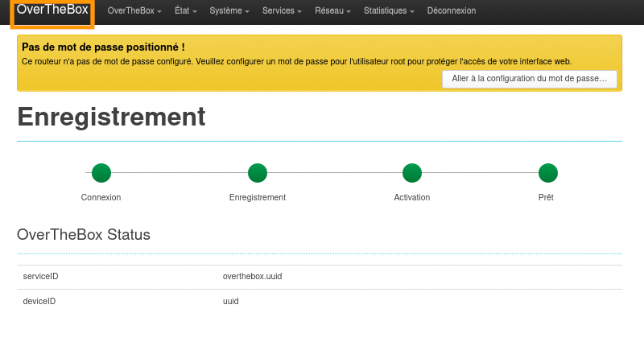644x350 pixels.
Task: Select the Activation step label
Action: [x=412, y=197]
